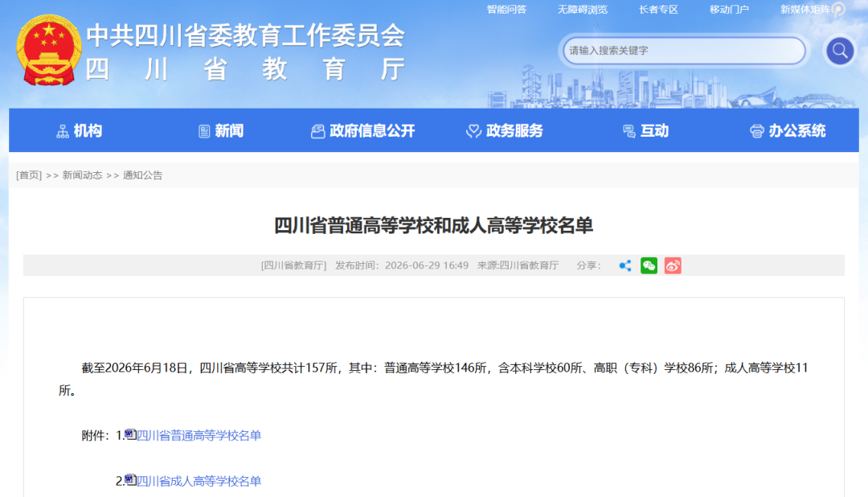
Task: Focus the search keyword input field
Action: pos(684,51)
